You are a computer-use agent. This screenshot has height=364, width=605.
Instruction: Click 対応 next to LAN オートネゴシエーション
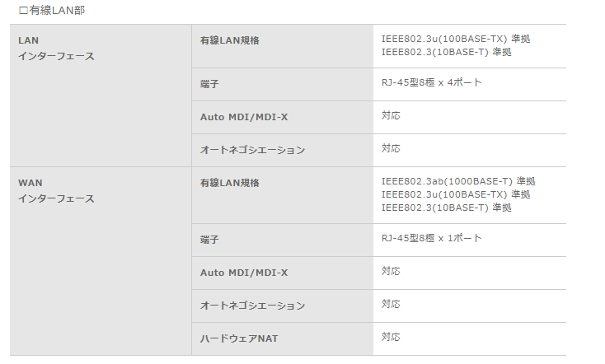(391, 148)
